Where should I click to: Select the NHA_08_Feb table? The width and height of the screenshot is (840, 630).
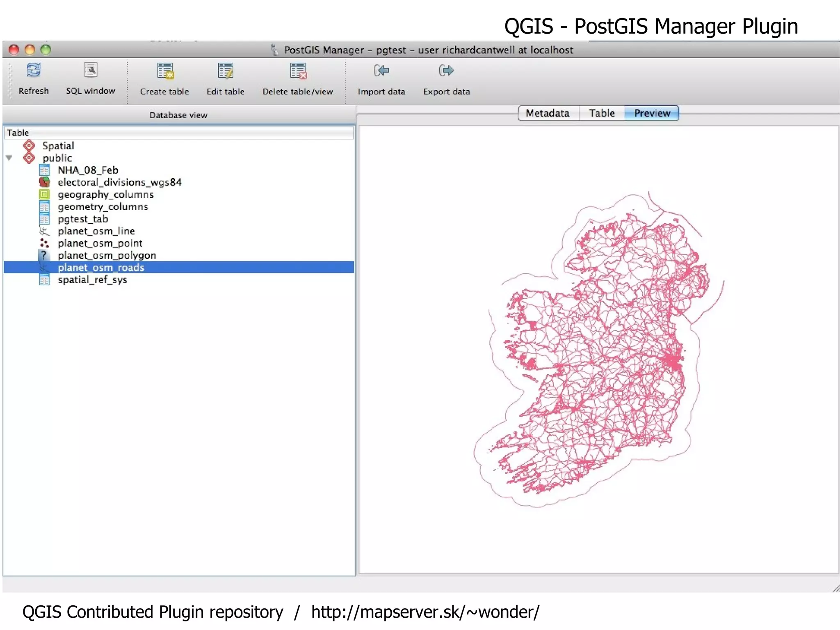coord(88,170)
